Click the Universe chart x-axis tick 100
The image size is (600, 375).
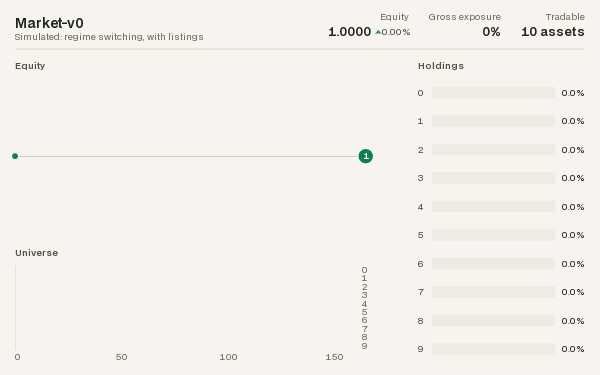228,357
